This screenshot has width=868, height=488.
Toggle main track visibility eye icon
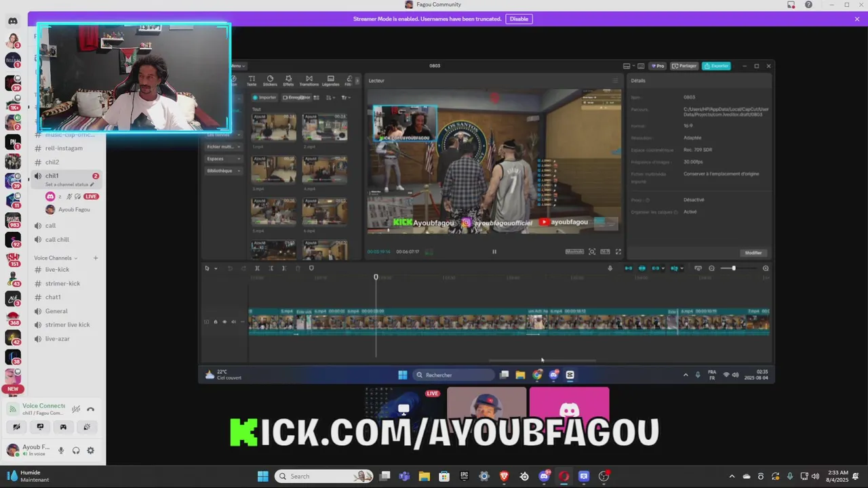click(224, 322)
